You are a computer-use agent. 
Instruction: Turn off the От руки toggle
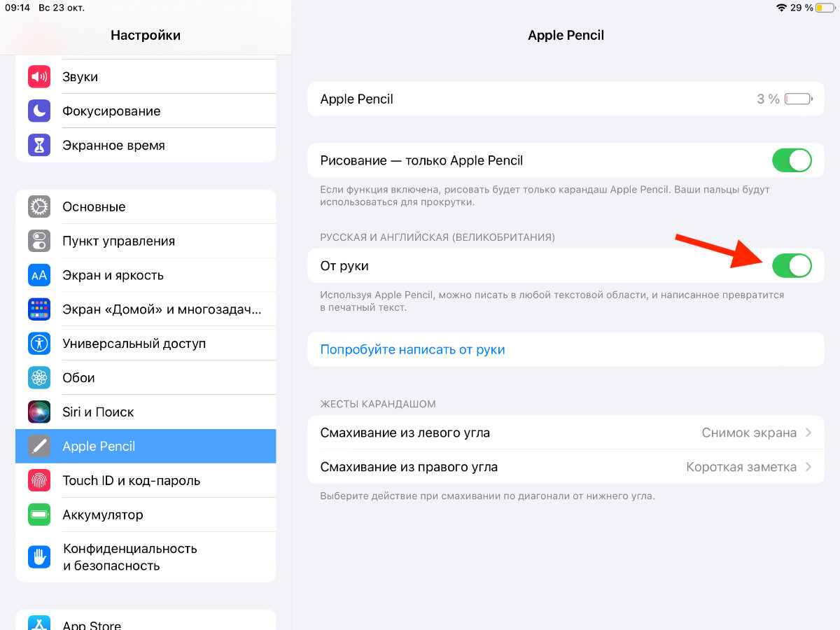click(x=792, y=265)
